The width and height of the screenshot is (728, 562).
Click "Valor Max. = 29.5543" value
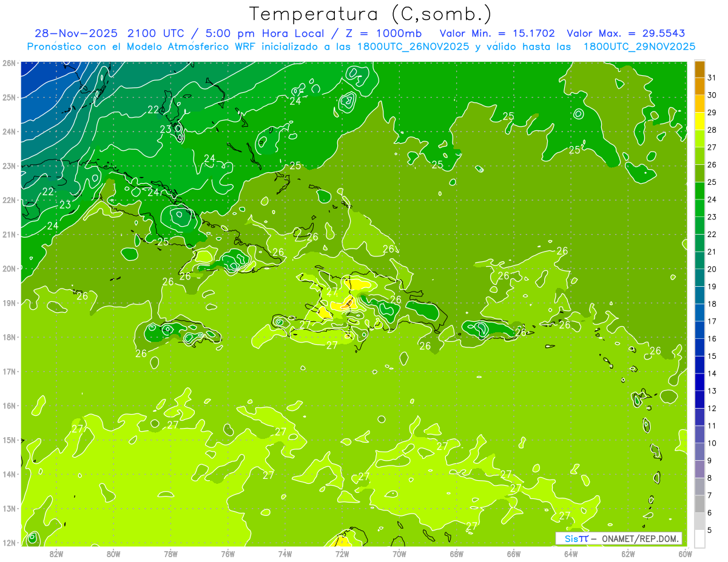(626, 33)
